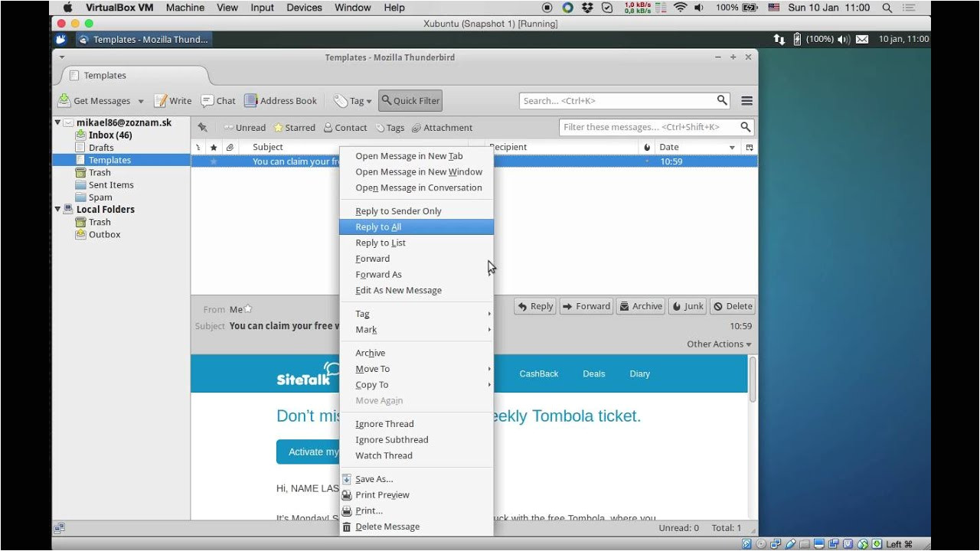
Task: Sort by starred column header
Action: (x=214, y=147)
